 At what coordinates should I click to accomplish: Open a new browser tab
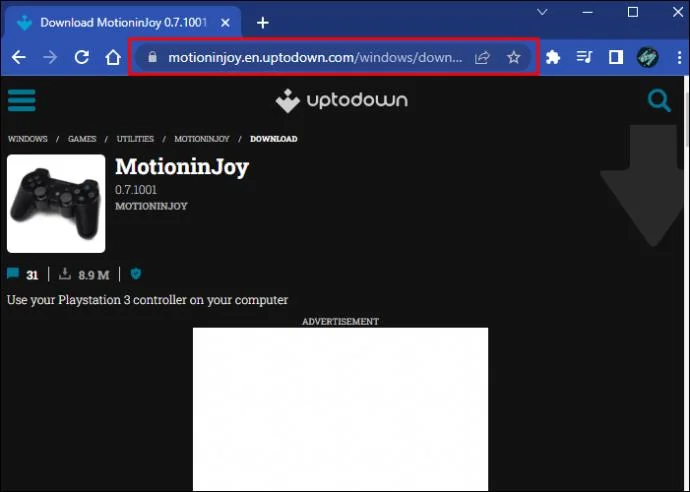pyautogui.click(x=263, y=22)
